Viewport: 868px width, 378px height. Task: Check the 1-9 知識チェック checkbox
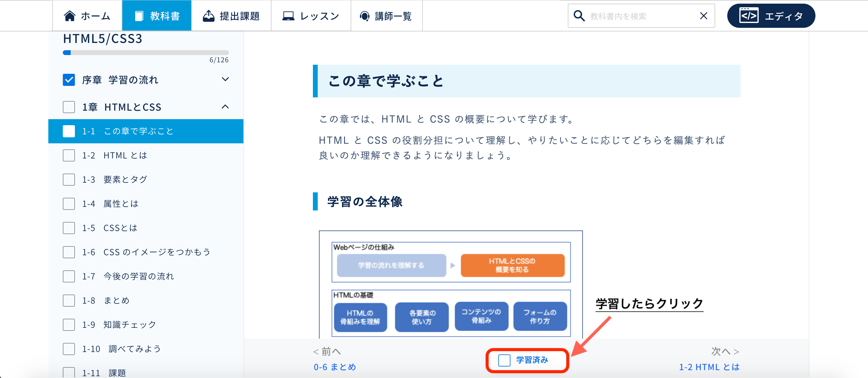click(69, 325)
